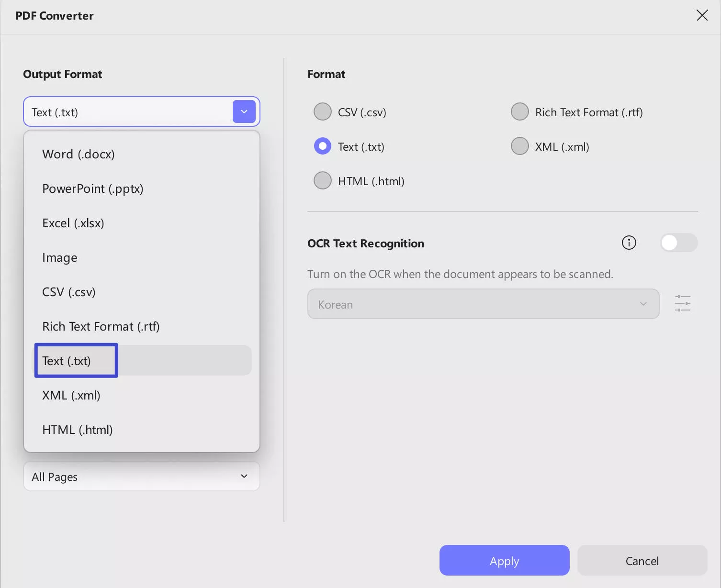This screenshot has height=588, width=721.
Task: Click the Cancel button
Action: coord(642,560)
